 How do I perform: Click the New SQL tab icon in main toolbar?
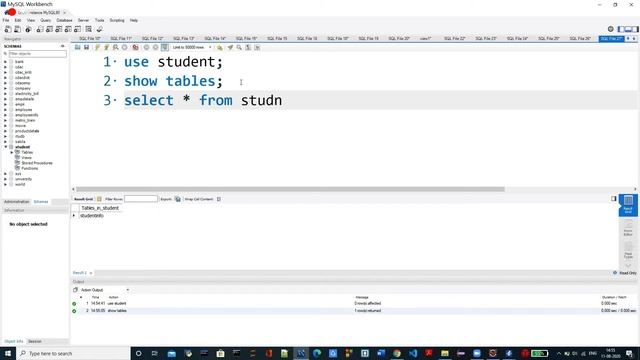pos(8,29)
